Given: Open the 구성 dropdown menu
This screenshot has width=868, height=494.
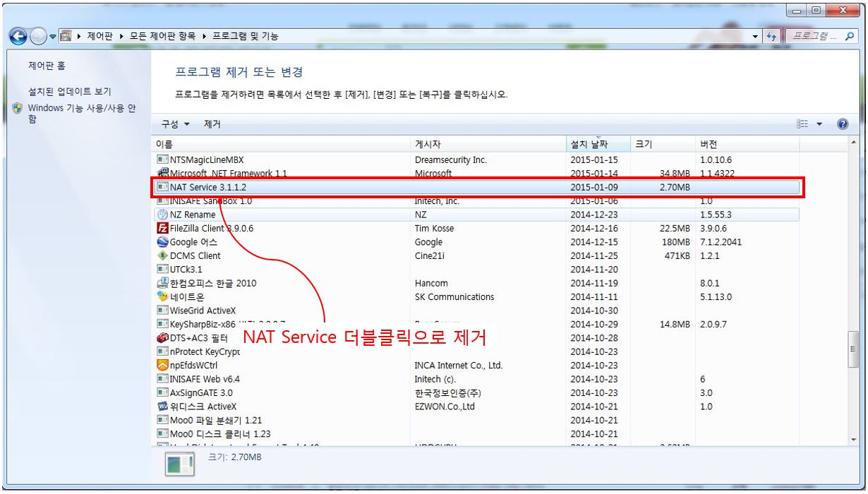Looking at the screenshot, I should click(x=176, y=124).
